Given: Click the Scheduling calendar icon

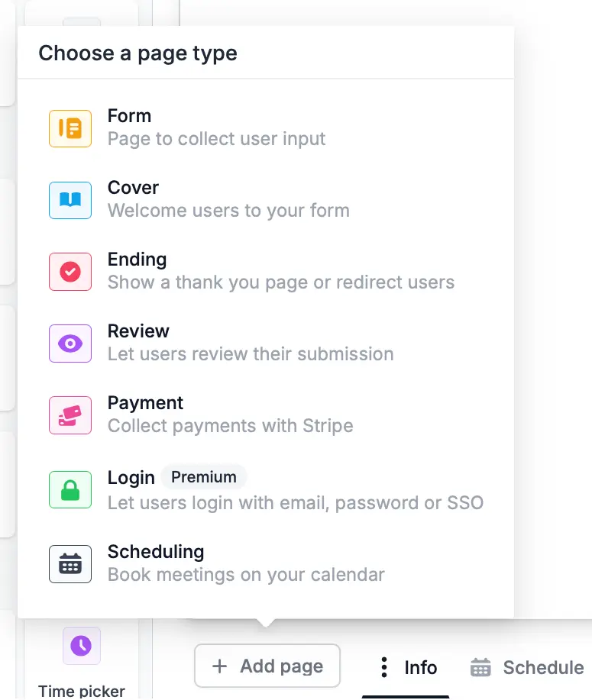Looking at the screenshot, I should tap(70, 564).
